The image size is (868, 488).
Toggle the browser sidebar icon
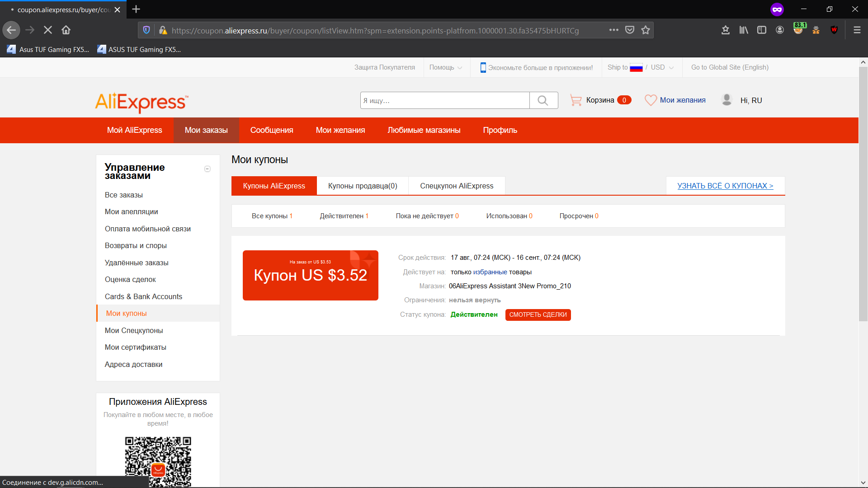point(762,30)
